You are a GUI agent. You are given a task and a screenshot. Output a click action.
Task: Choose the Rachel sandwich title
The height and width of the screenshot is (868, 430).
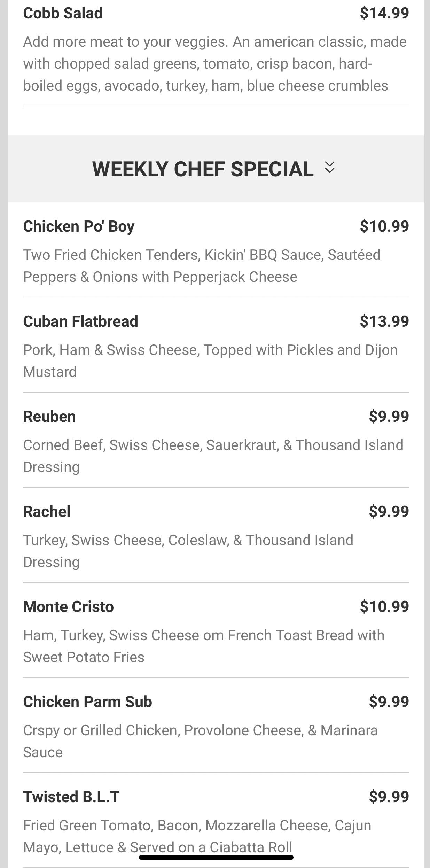pos(47,511)
